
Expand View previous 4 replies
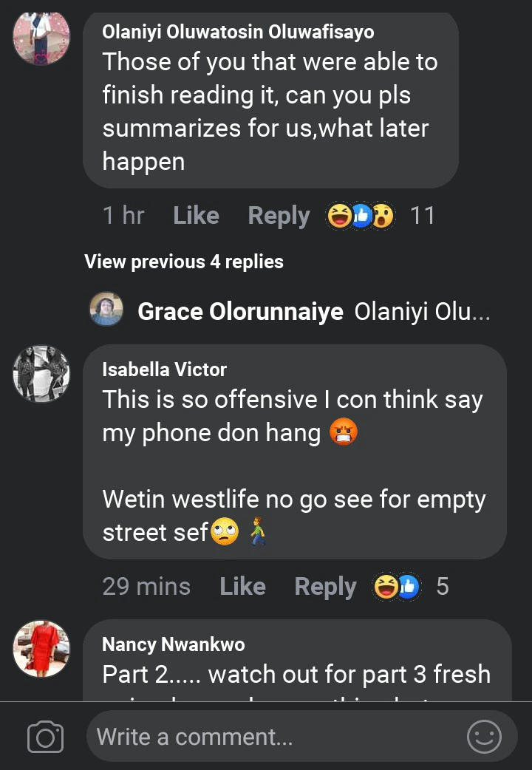(184, 262)
